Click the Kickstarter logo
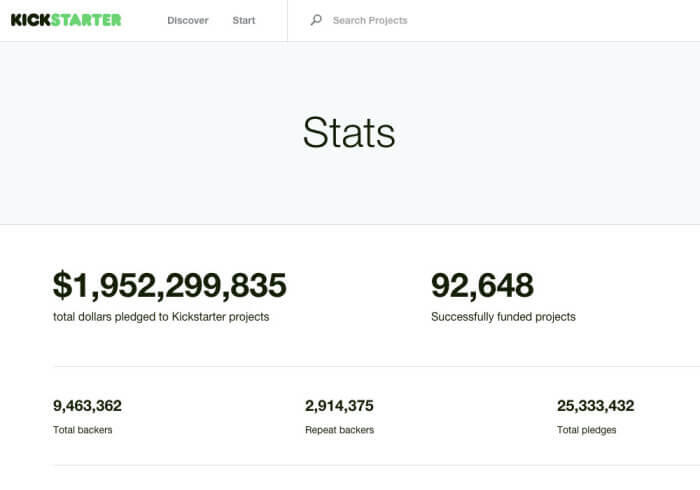Viewport: 700px width, 490px height. pos(66,20)
